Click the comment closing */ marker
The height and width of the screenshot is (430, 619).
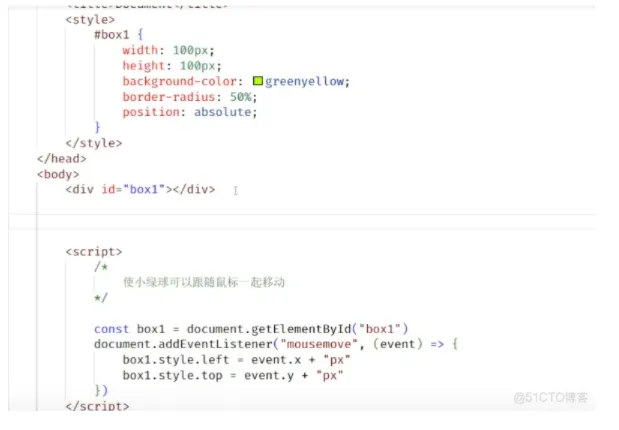point(101,297)
